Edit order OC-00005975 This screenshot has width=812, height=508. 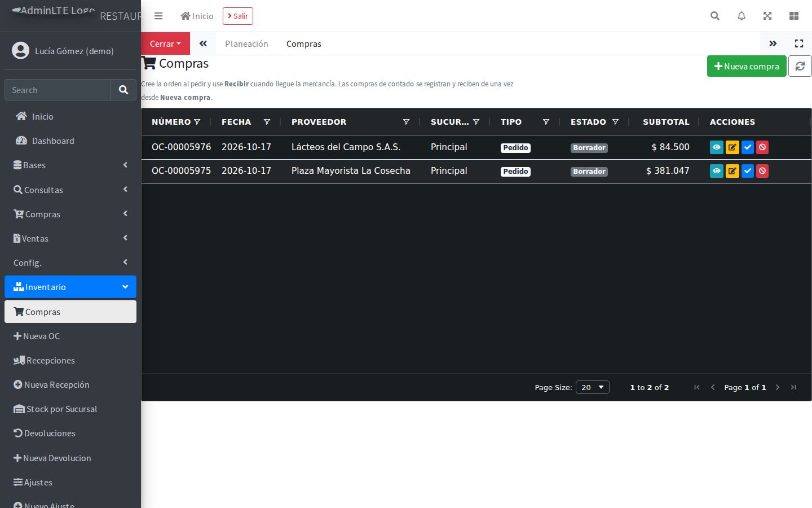732,171
